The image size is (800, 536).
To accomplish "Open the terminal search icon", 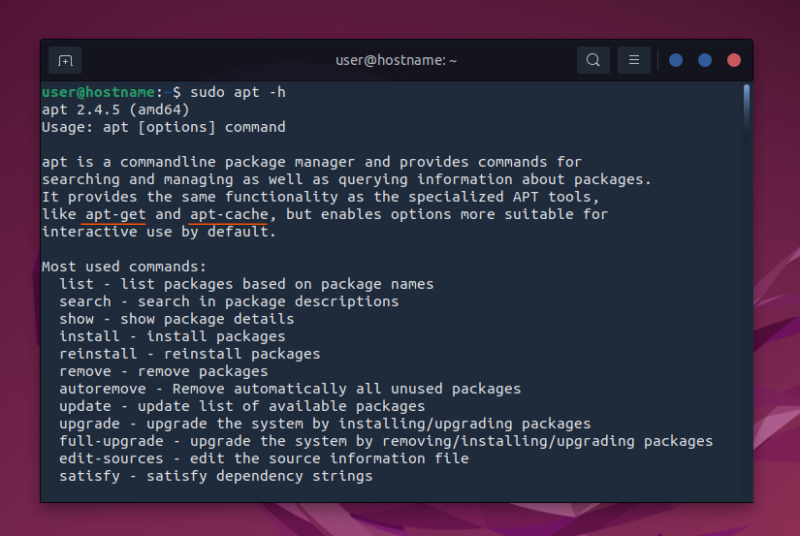I will [593, 60].
